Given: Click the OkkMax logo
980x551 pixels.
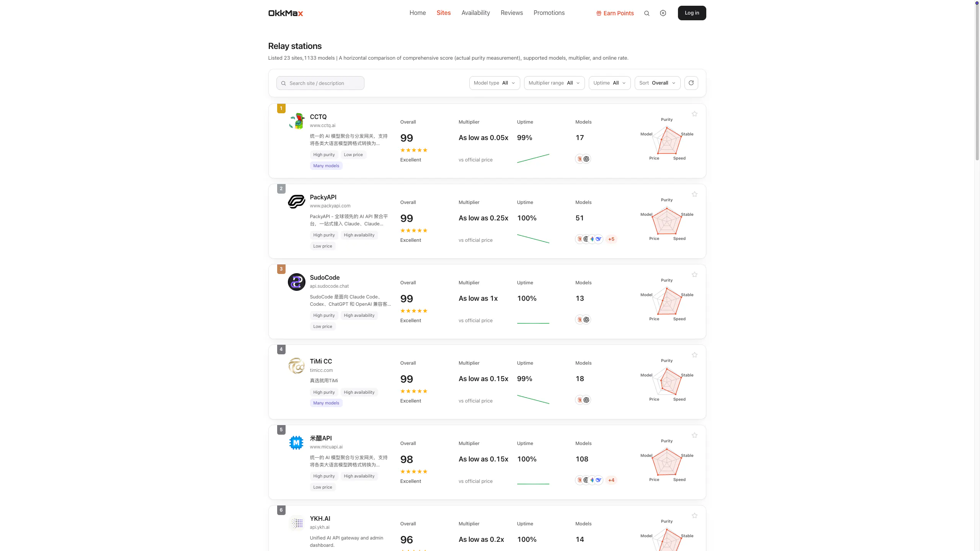Looking at the screenshot, I should pyautogui.click(x=286, y=13).
